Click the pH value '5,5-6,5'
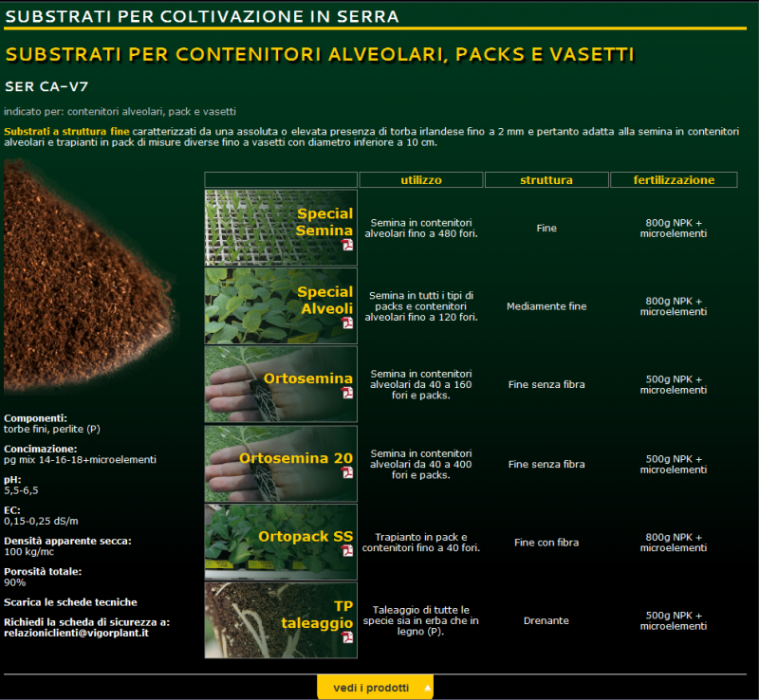This screenshot has height=700, width=759. coord(21,489)
